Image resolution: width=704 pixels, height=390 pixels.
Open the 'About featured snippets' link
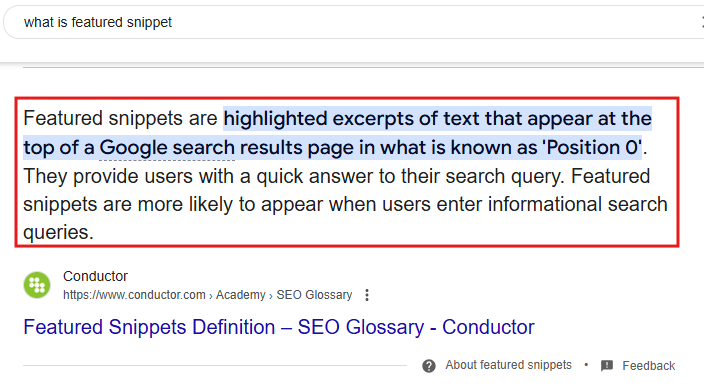click(x=508, y=365)
